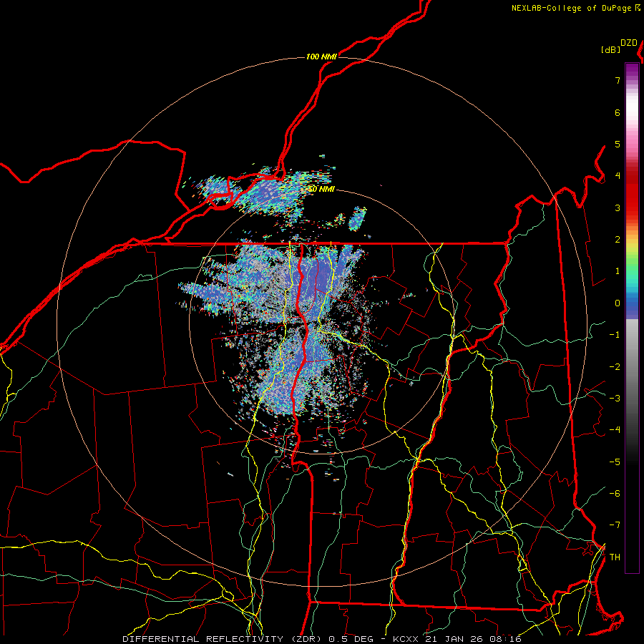Click the -5 dB colorbar tick label

(x=615, y=462)
